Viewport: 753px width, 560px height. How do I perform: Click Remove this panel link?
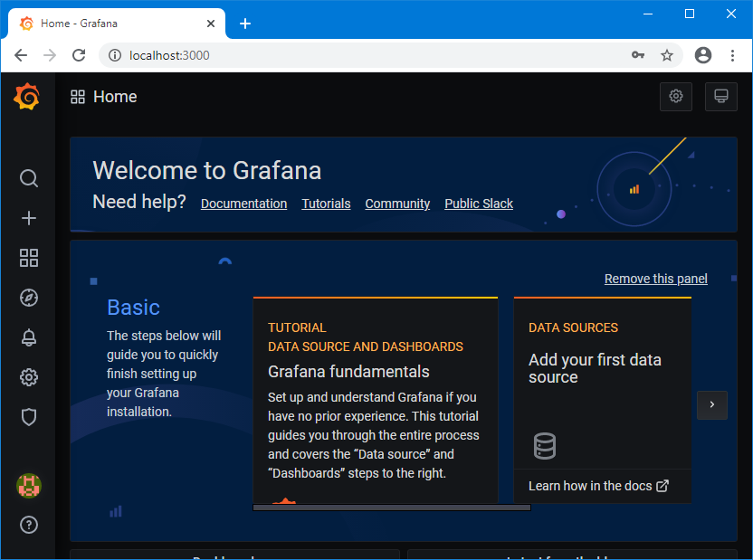click(655, 279)
